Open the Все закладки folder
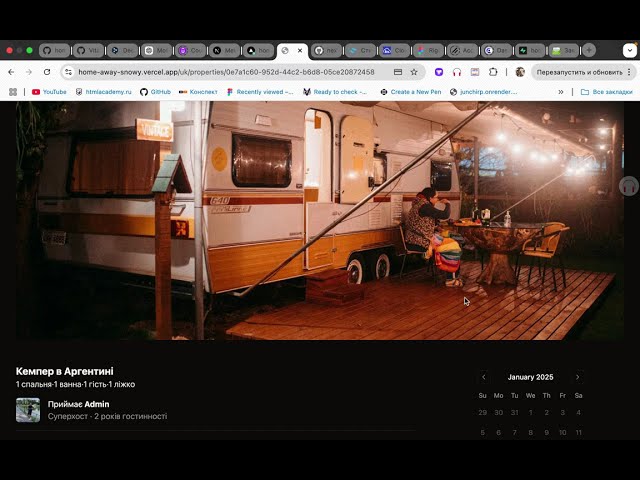This screenshot has width=640, height=480. click(x=607, y=92)
